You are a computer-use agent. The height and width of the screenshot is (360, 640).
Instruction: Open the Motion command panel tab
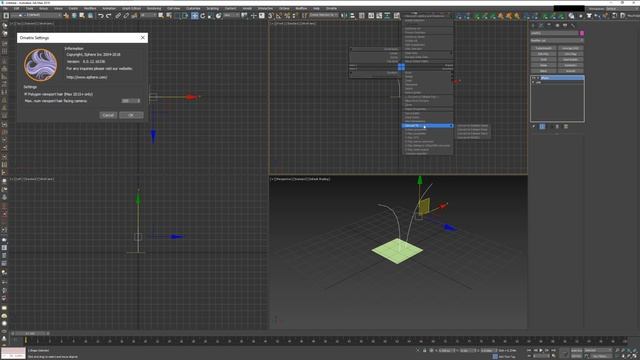[557, 25]
